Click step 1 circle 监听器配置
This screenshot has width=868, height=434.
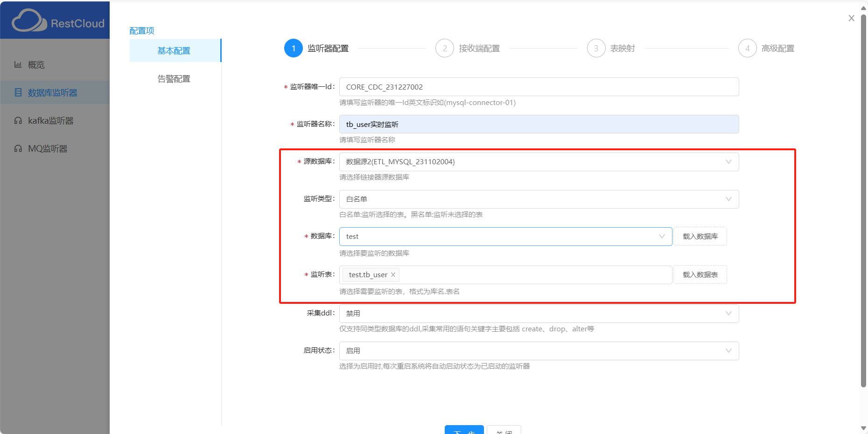pos(294,48)
